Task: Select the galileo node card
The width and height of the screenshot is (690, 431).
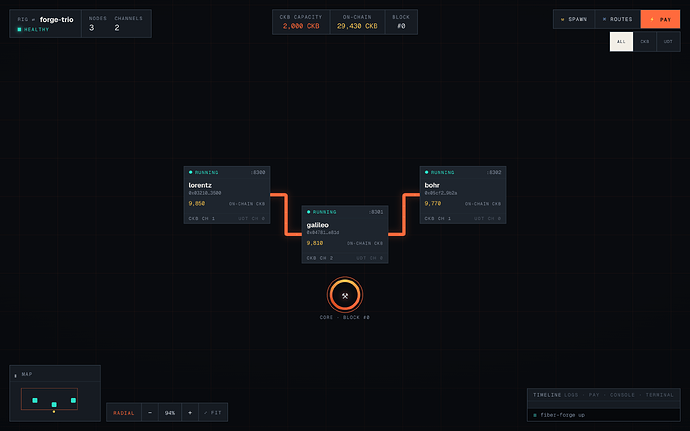Action: pos(345,235)
